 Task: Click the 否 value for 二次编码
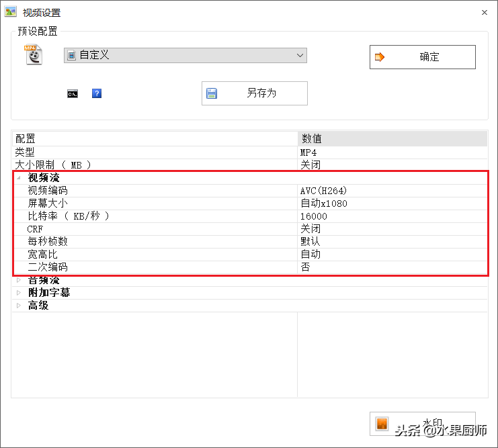[x=305, y=267]
